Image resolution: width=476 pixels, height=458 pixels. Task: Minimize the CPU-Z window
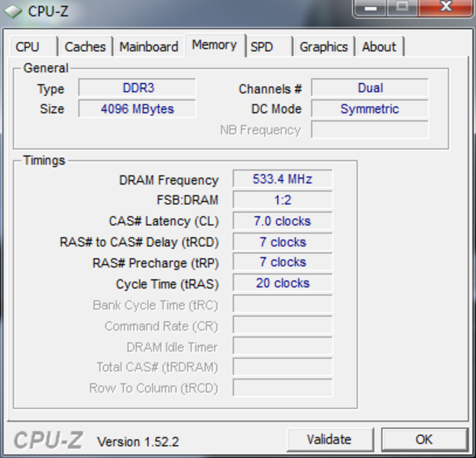tap(371, 8)
